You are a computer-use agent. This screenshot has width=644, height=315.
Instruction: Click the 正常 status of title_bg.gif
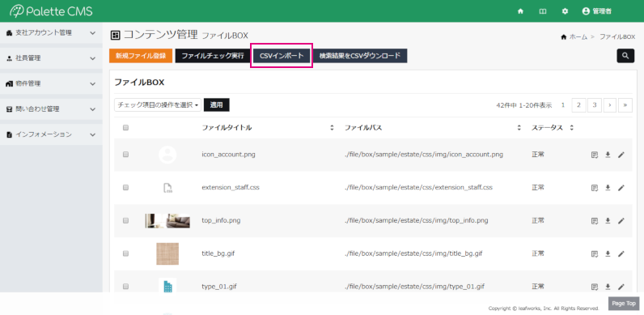(x=538, y=253)
